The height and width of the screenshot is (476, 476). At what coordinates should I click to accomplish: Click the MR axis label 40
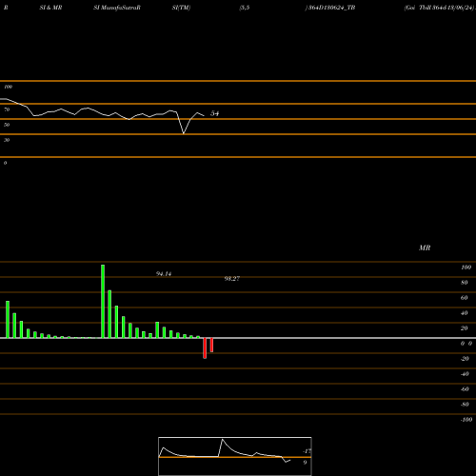(x=465, y=313)
